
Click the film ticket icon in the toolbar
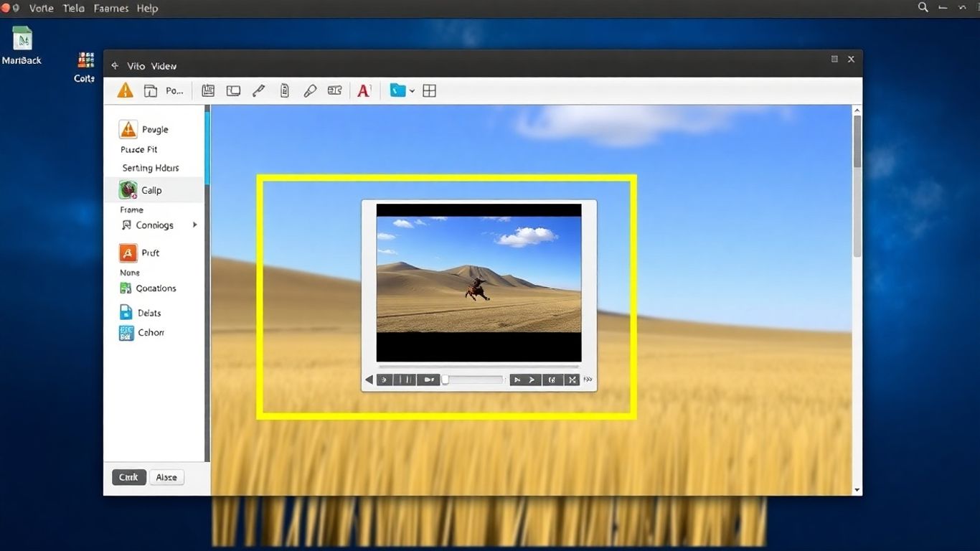click(334, 90)
